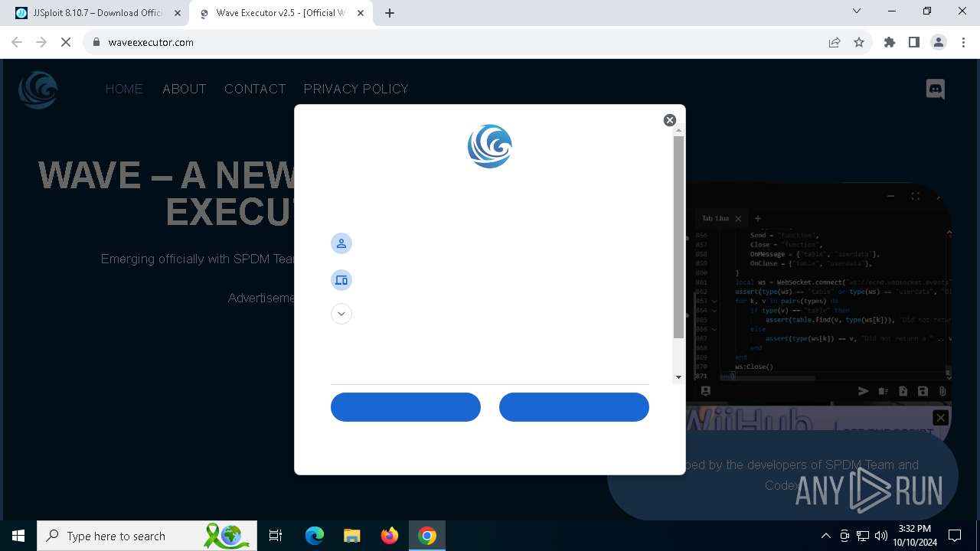The height and width of the screenshot is (551, 980).
Task: Click the Chrome taskbar icon
Action: 427,536
